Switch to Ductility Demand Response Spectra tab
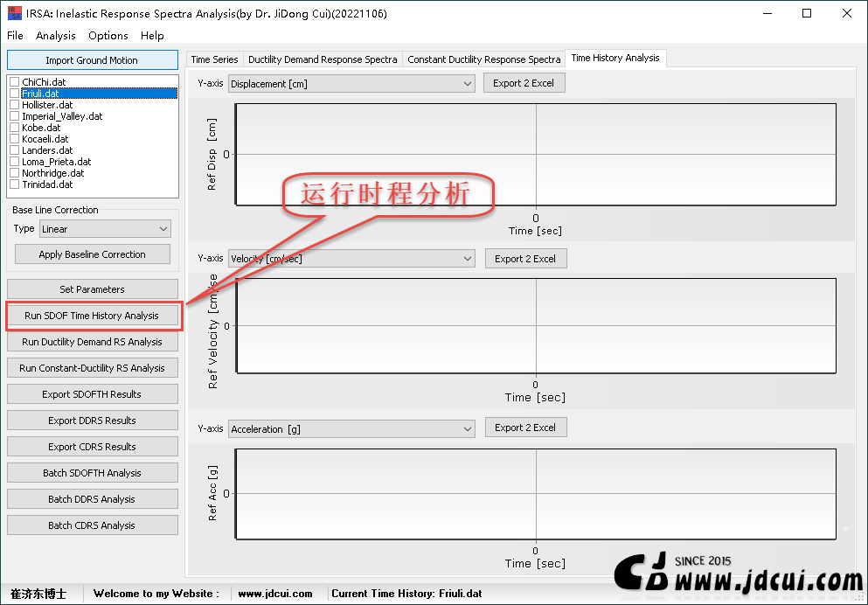Screen dimensions: 868x605 point(323,59)
